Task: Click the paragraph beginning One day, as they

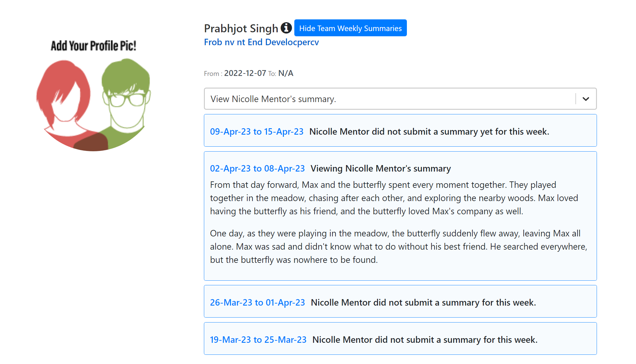Action: pos(399,247)
